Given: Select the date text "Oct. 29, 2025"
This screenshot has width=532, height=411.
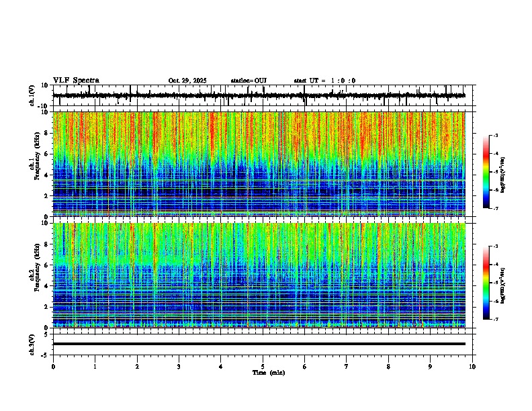Looking at the screenshot, I should 187,81.
